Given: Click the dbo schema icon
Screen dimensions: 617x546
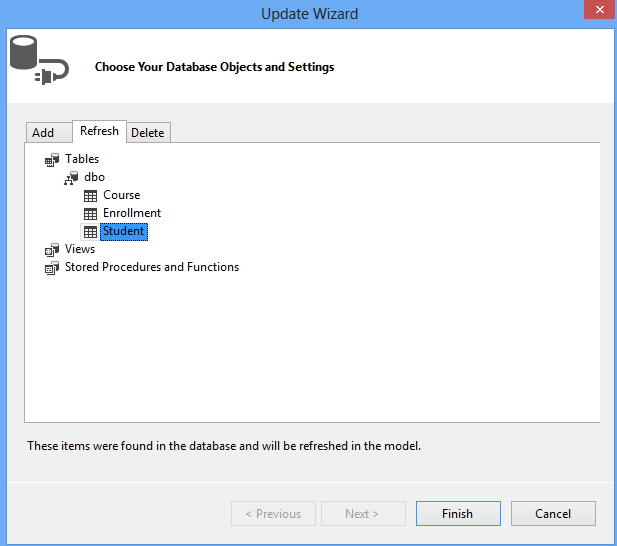Looking at the screenshot, I should point(71,178).
